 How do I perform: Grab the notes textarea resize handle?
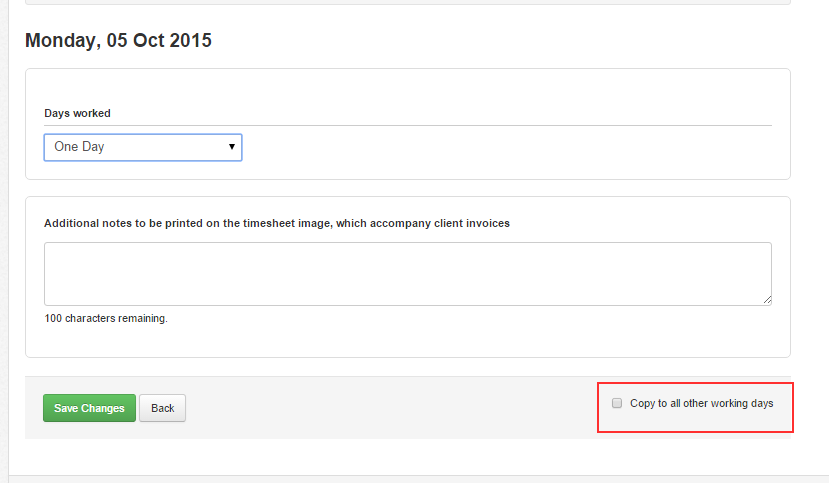[x=767, y=300]
